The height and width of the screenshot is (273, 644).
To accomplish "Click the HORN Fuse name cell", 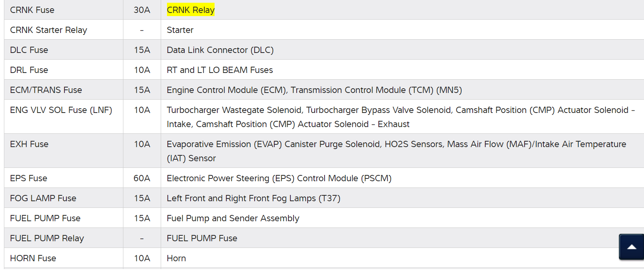I will (33, 258).
